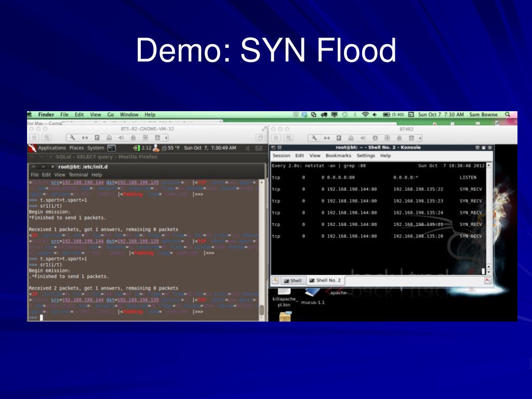
Task: Open View menu in root@bt terminal
Action: 59,175
